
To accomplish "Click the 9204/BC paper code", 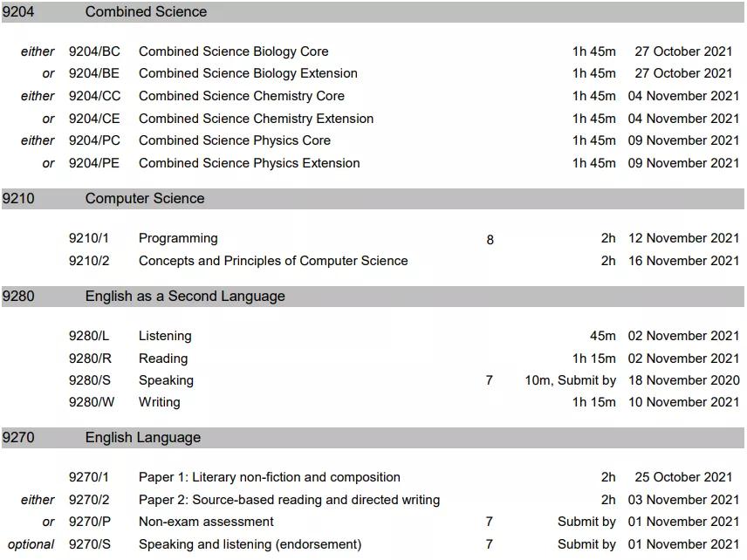I will (x=94, y=51).
